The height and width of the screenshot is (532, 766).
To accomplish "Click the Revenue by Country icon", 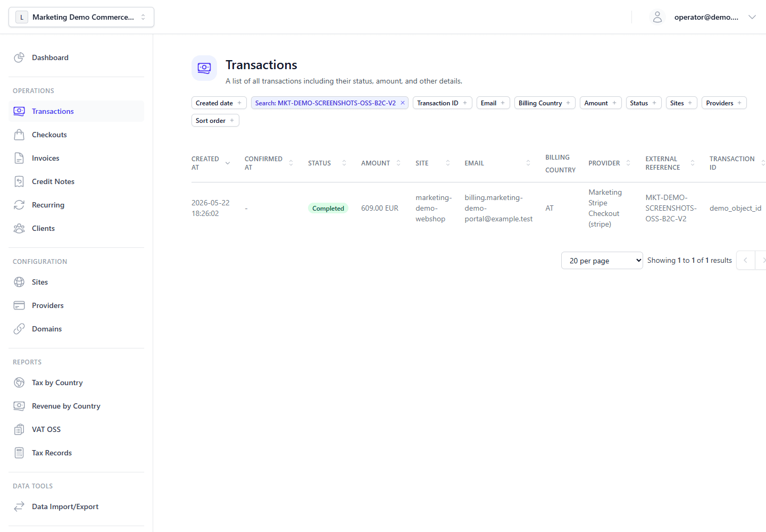I will (x=19, y=406).
